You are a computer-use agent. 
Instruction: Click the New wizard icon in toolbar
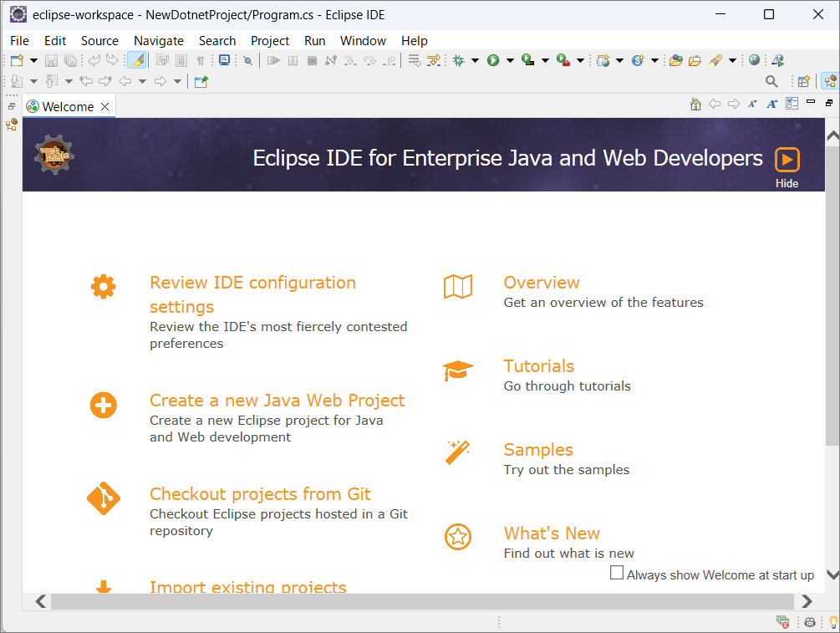[x=17, y=60]
